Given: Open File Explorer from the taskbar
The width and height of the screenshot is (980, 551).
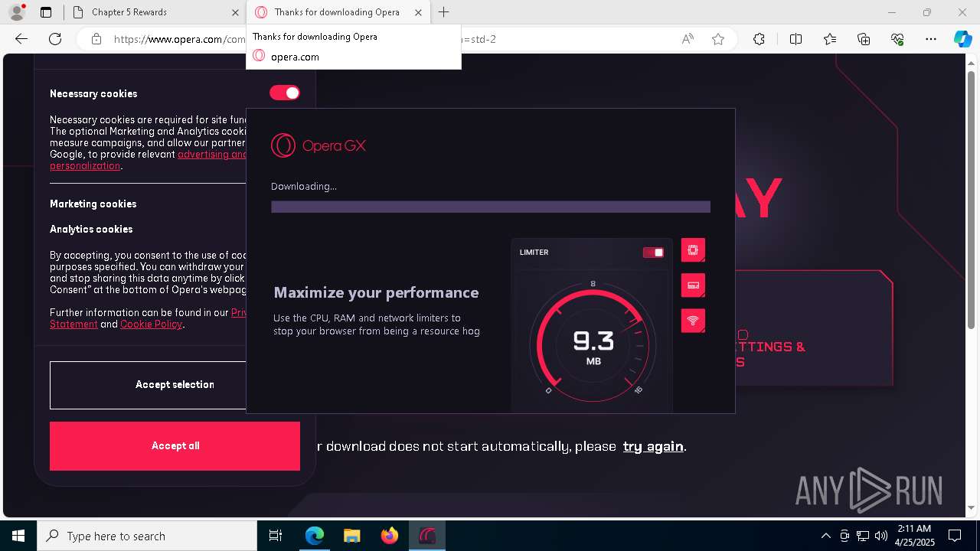Looking at the screenshot, I should coord(351,536).
